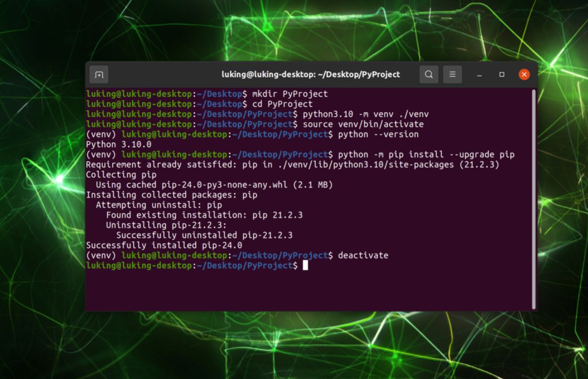
Task: Click the 'deactivate' command
Action: (x=363, y=255)
